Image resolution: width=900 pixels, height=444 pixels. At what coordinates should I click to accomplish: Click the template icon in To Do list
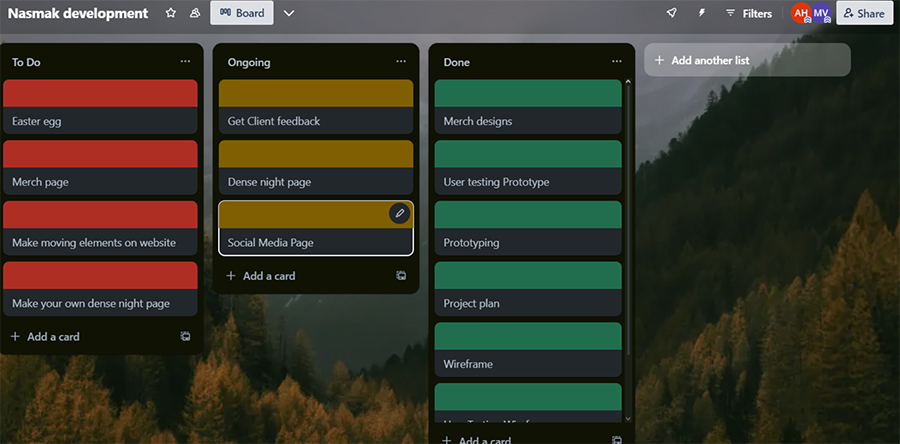click(x=185, y=337)
